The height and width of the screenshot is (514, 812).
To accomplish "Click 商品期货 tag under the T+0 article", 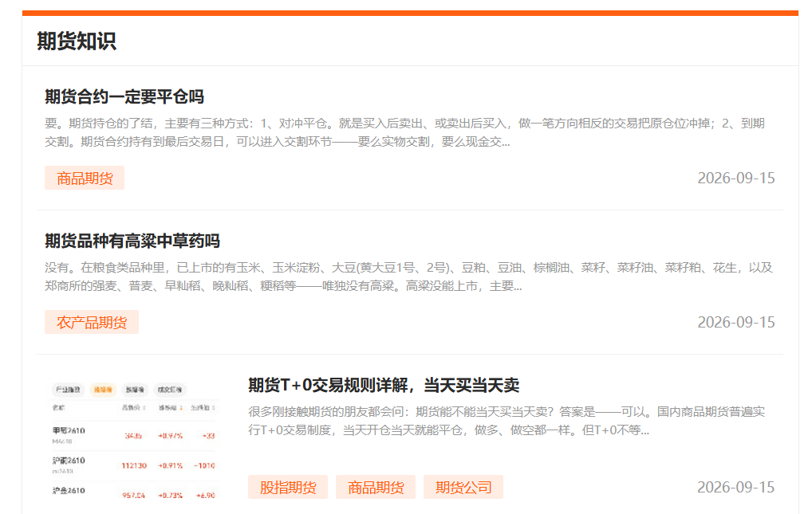I will 376,487.
